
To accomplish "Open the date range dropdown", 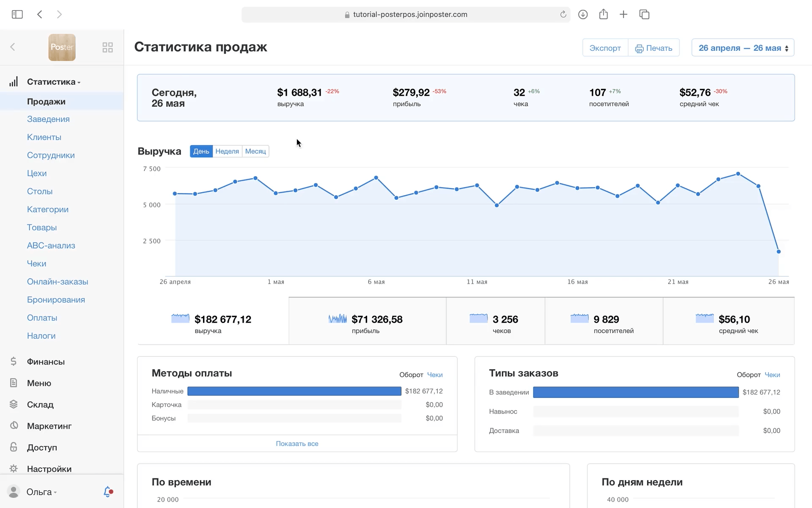I will click(743, 48).
